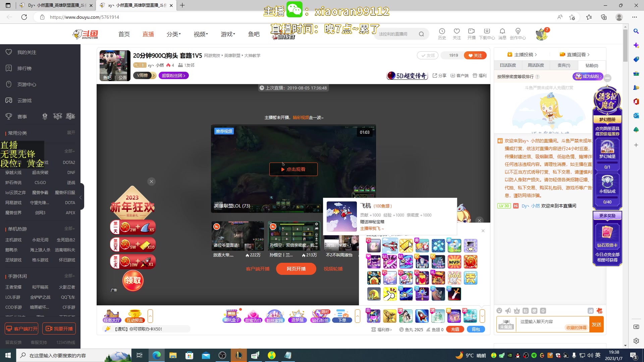Open the 下单 order icon
644x362 pixels.
pyautogui.click(x=342, y=316)
